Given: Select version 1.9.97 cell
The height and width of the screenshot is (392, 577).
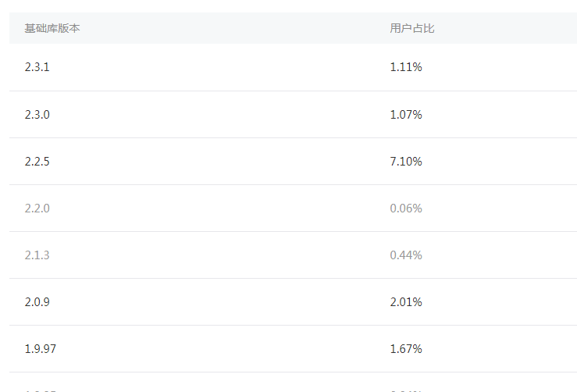Looking at the screenshot, I should (x=41, y=348).
